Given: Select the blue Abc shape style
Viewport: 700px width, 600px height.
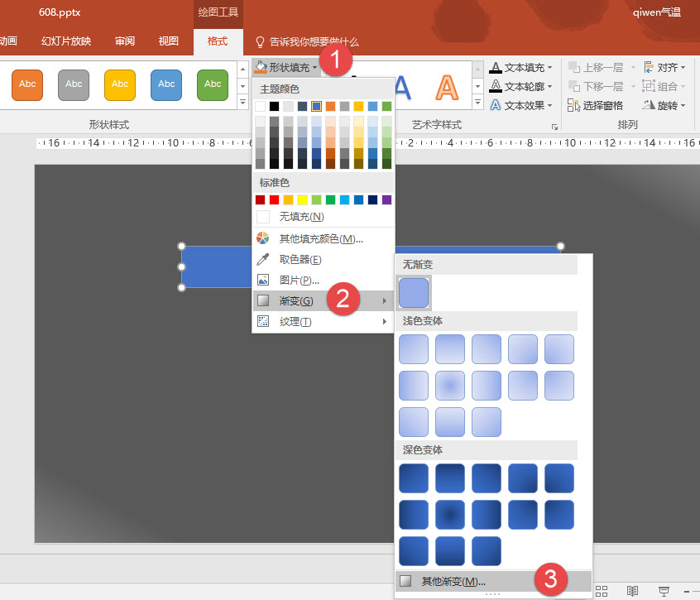Looking at the screenshot, I should 166,84.
